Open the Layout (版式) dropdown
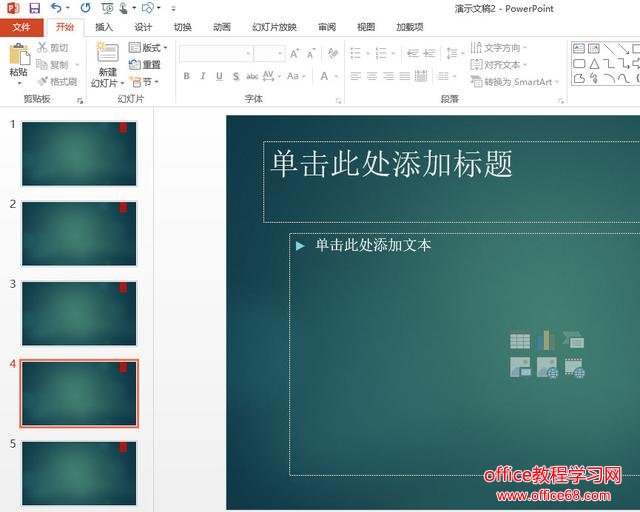The height and width of the screenshot is (512, 640). tap(148, 48)
